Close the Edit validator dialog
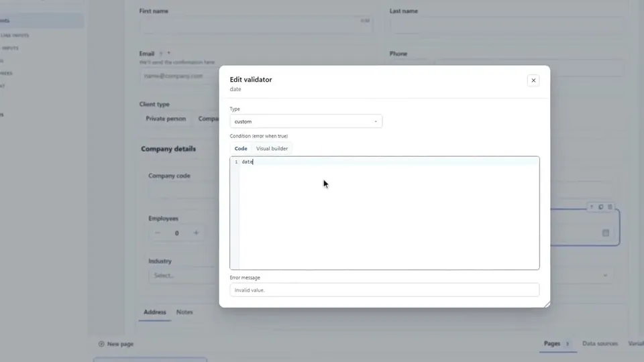 point(533,80)
